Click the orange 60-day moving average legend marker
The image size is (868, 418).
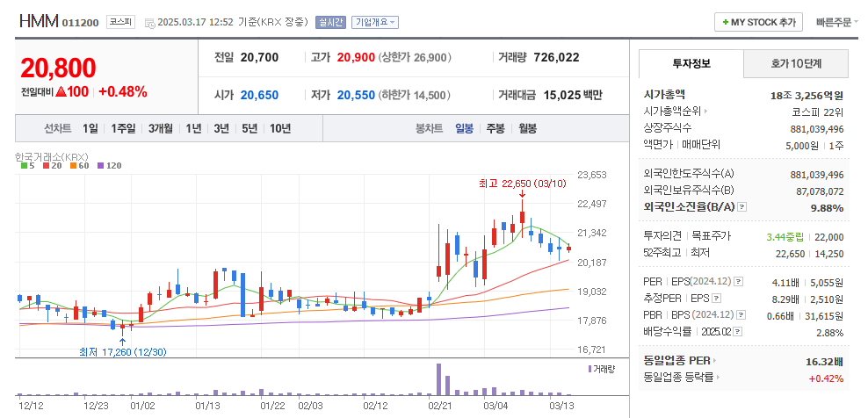coord(72,166)
